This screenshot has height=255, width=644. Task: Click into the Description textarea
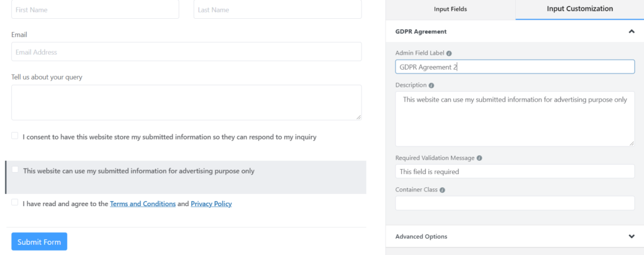tap(514, 119)
